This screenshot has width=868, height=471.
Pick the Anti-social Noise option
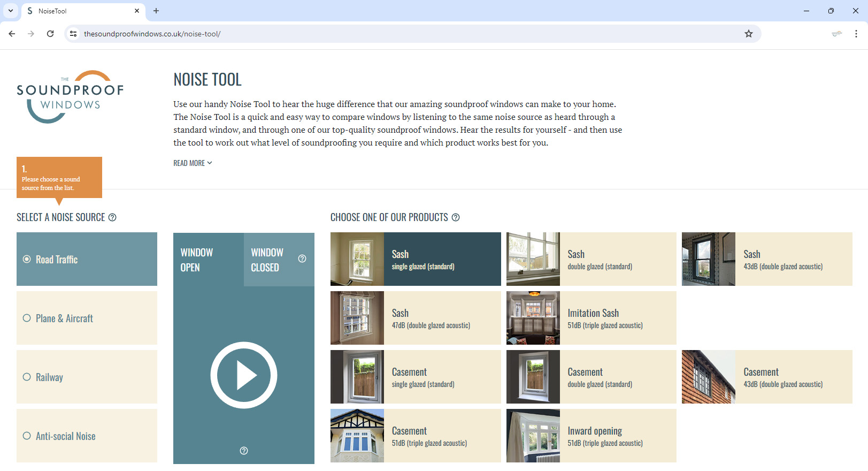pyautogui.click(x=87, y=436)
